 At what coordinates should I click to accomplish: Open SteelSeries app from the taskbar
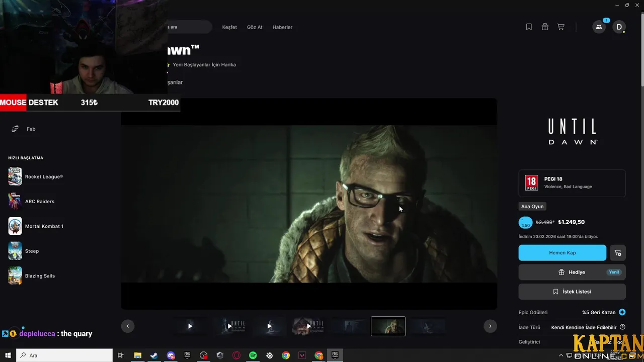coord(270,355)
